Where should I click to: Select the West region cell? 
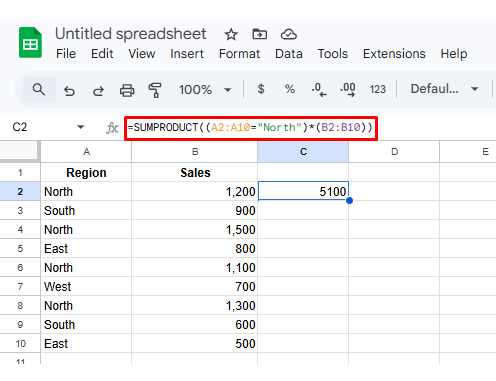(x=86, y=286)
